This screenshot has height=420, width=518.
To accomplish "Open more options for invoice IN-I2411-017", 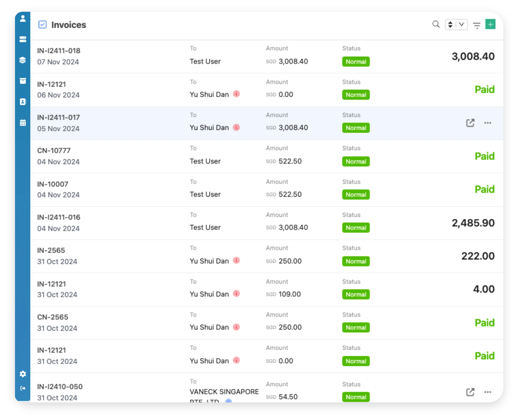I will coord(487,123).
